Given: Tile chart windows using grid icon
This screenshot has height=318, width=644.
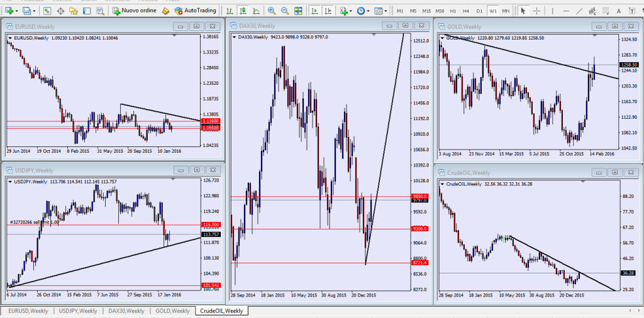Looking at the screenshot, I should (298, 11).
